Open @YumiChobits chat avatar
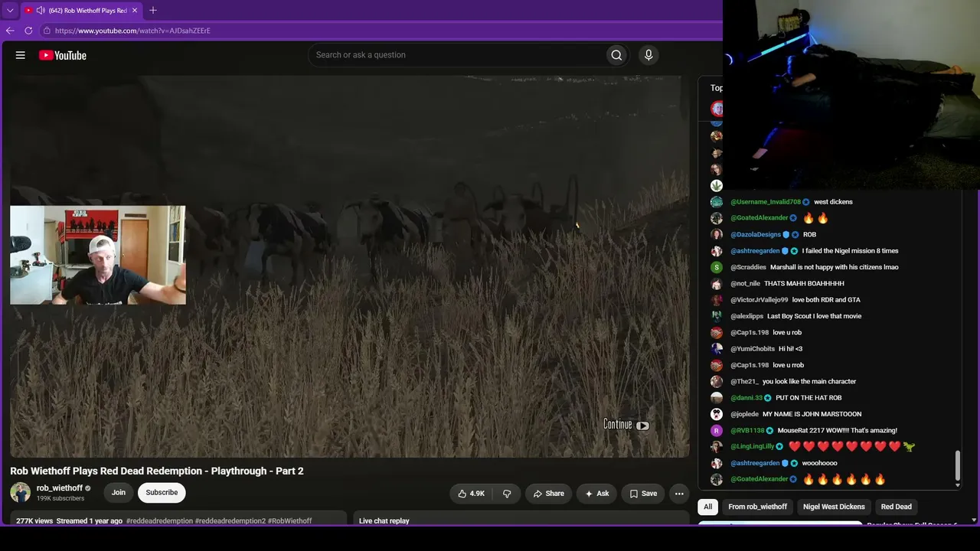This screenshot has height=551, width=980. pos(717,349)
